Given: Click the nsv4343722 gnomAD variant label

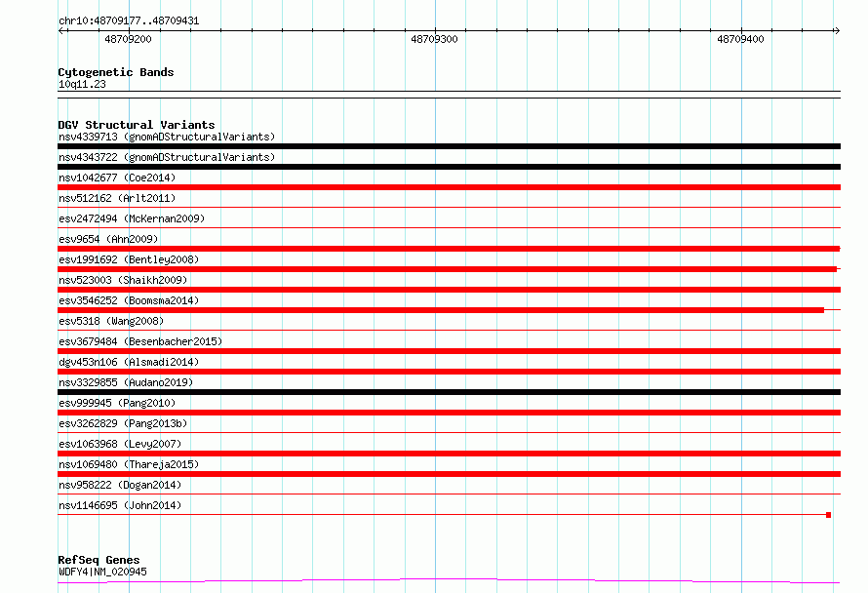Looking at the screenshot, I should coord(167,157).
